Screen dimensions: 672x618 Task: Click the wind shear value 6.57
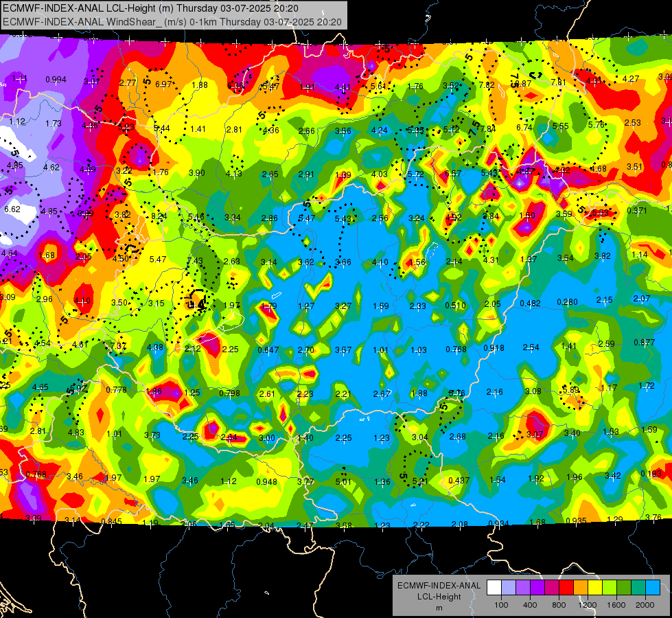pos(453,173)
